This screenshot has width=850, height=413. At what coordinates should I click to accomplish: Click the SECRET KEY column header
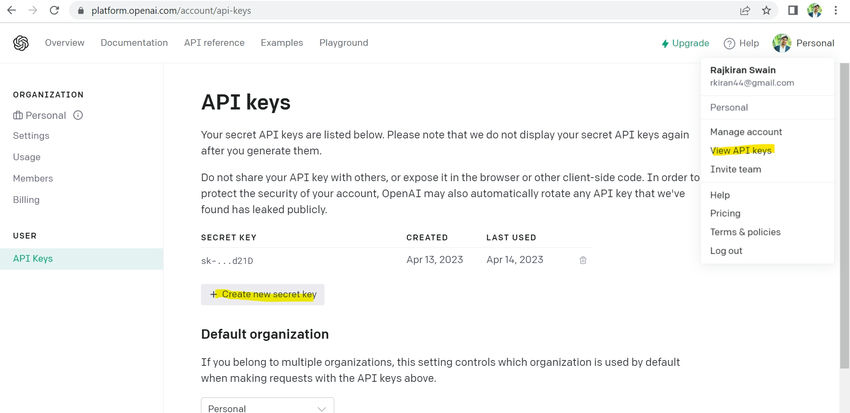coord(229,237)
